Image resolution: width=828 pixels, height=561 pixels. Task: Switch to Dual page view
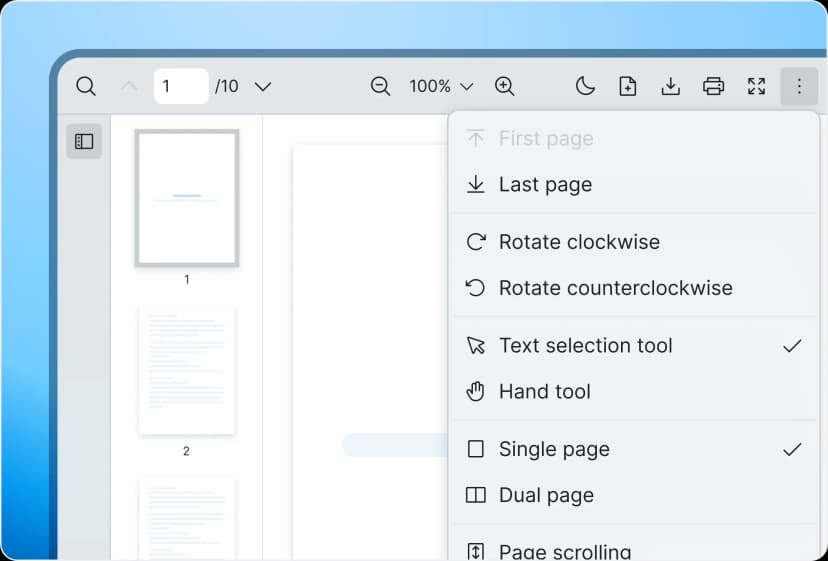633,495
